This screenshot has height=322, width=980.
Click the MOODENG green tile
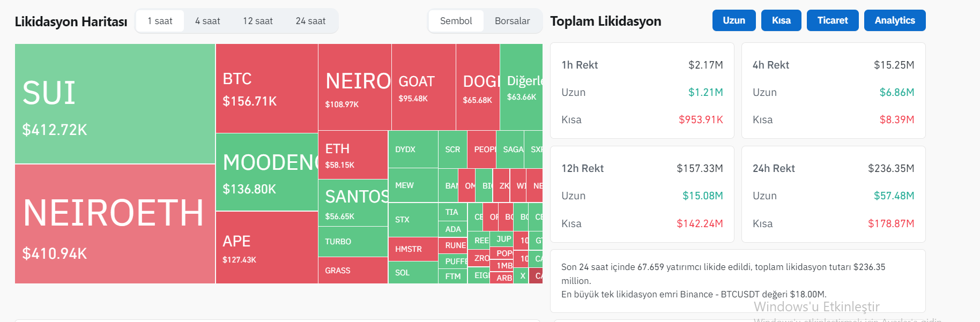(x=266, y=172)
